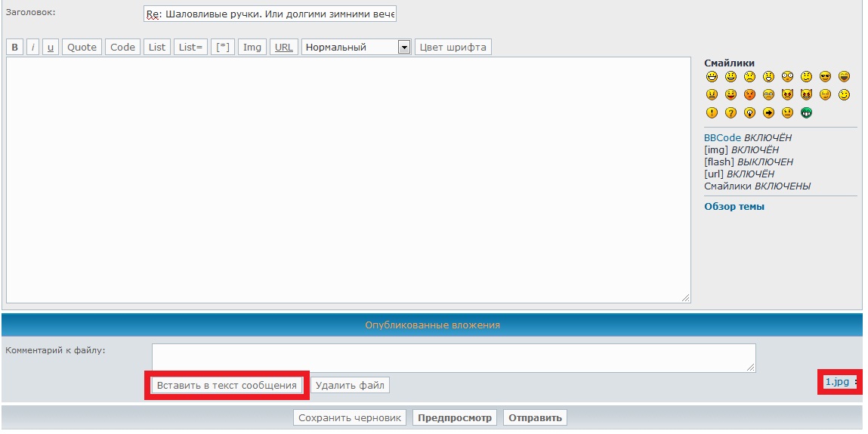Open the BBCode help link
Image resolution: width=868 pixels, height=434 pixels.
(x=722, y=138)
